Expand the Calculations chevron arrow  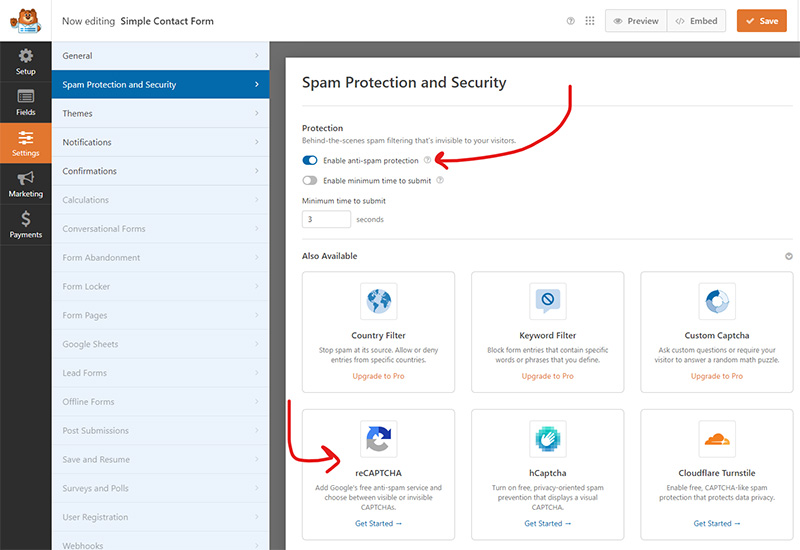point(257,199)
